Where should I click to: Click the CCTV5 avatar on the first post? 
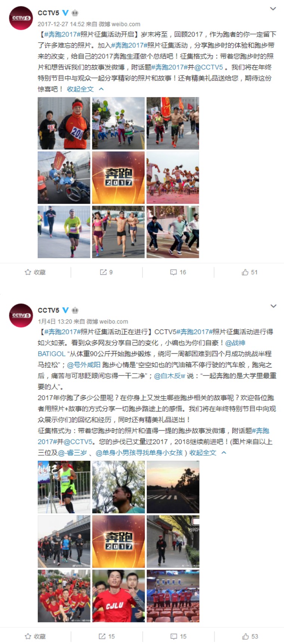pyautogui.click(x=21, y=18)
